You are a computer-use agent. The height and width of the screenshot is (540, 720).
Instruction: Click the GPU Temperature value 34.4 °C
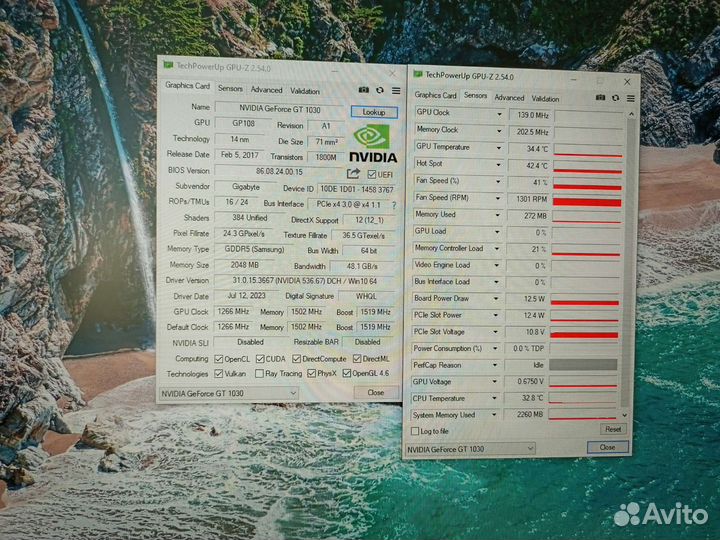(530, 149)
